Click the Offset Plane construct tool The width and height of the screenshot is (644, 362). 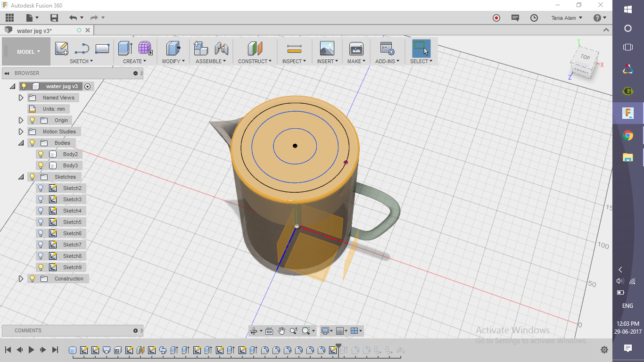255,49
